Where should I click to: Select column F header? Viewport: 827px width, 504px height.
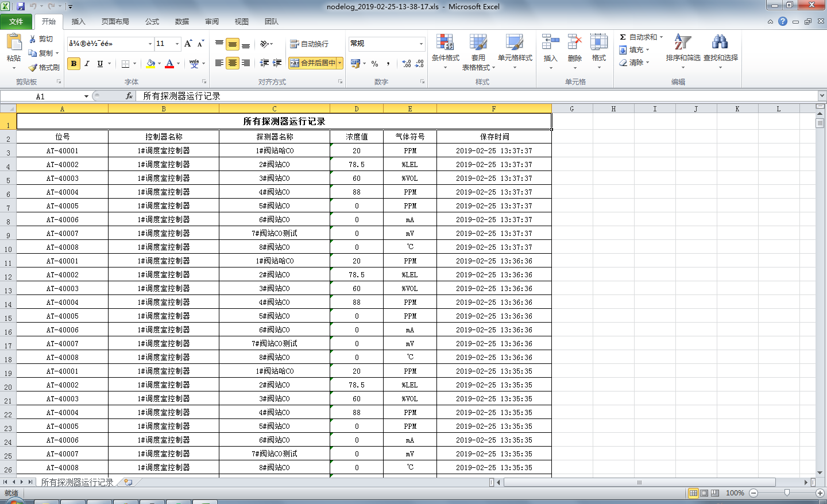pyautogui.click(x=494, y=108)
